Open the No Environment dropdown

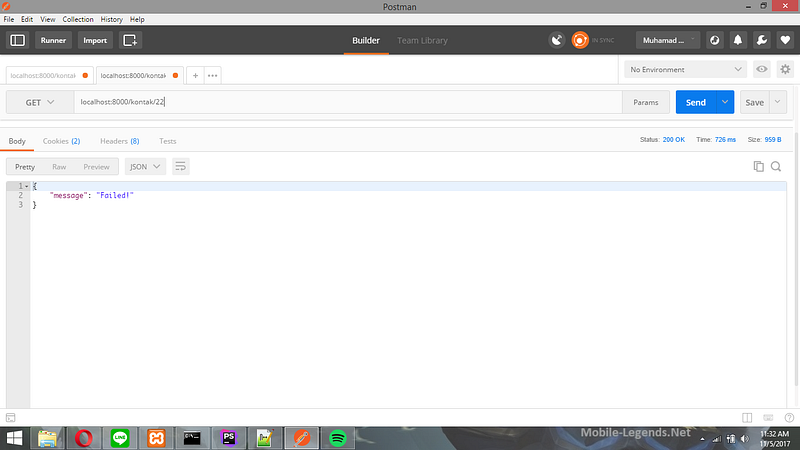(x=685, y=69)
